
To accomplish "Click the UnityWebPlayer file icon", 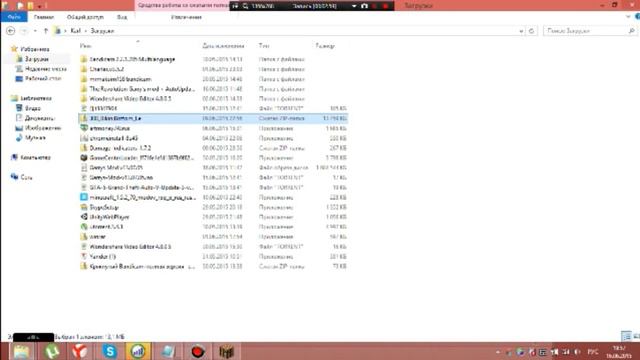I will (84, 217).
